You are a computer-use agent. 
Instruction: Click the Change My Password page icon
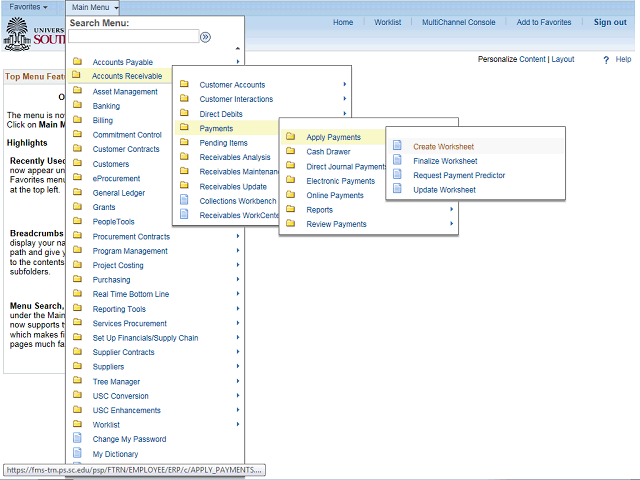tap(77, 439)
